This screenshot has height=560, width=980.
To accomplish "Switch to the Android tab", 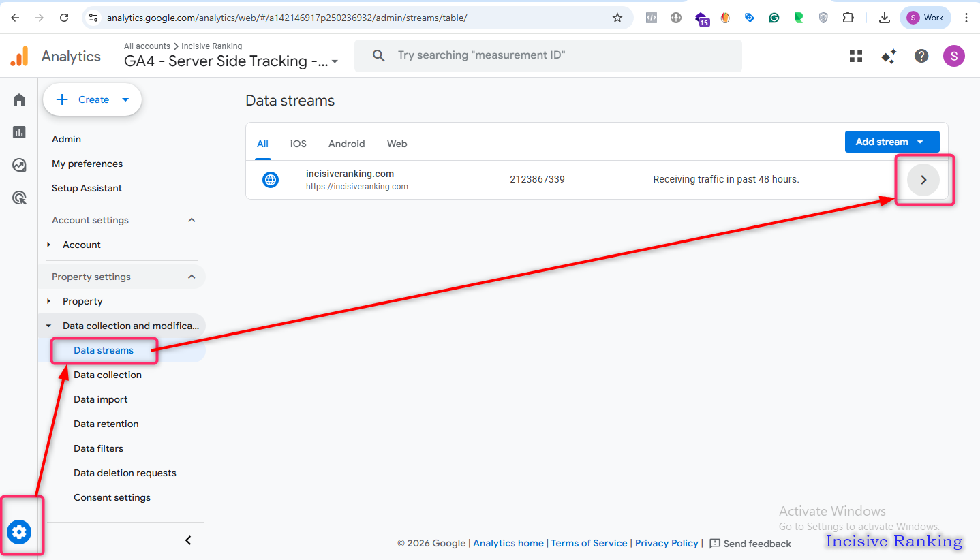I will (347, 144).
